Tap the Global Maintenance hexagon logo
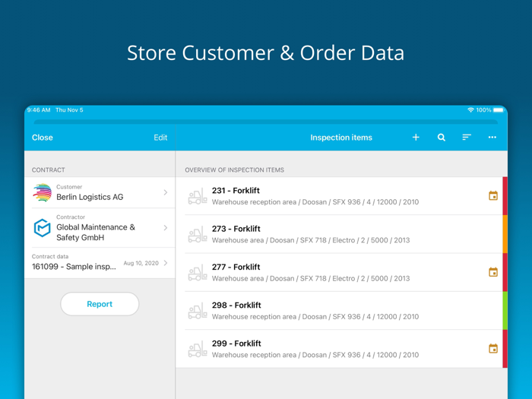 click(42, 228)
